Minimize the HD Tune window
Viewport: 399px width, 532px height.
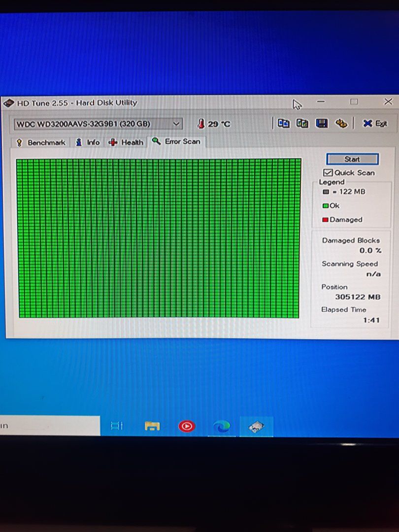click(x=321, y=101)
